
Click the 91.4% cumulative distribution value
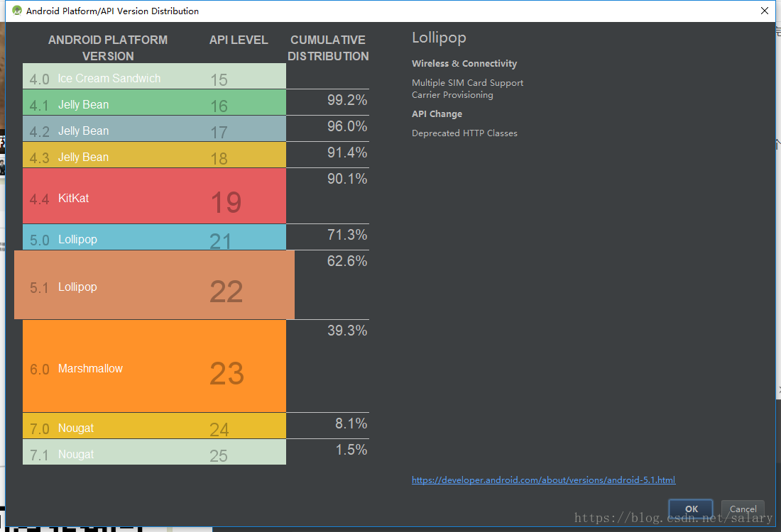pyautogui.click(x=347, y=153)
